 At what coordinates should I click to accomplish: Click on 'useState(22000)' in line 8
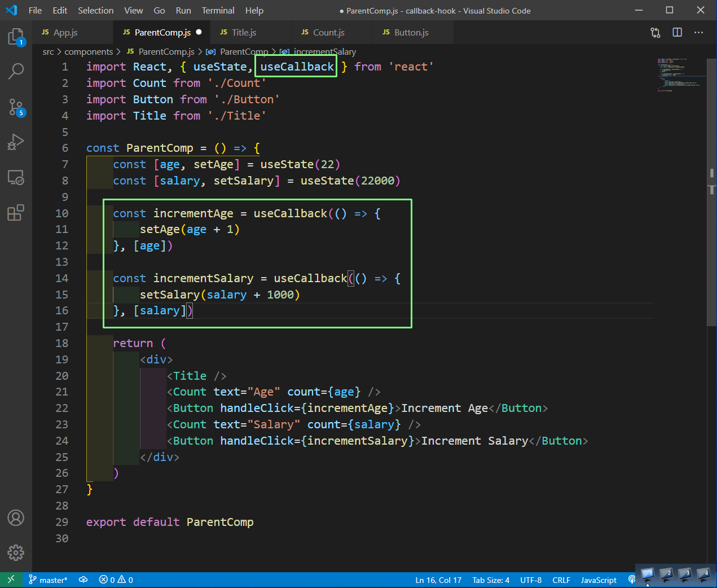pos(350,181)
